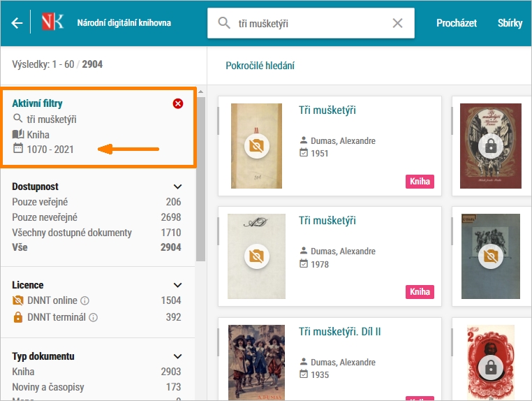This screenshot has width=532, height=401.
Task: Filter document type Kniha 2903
Action: [x=96, y=372]
